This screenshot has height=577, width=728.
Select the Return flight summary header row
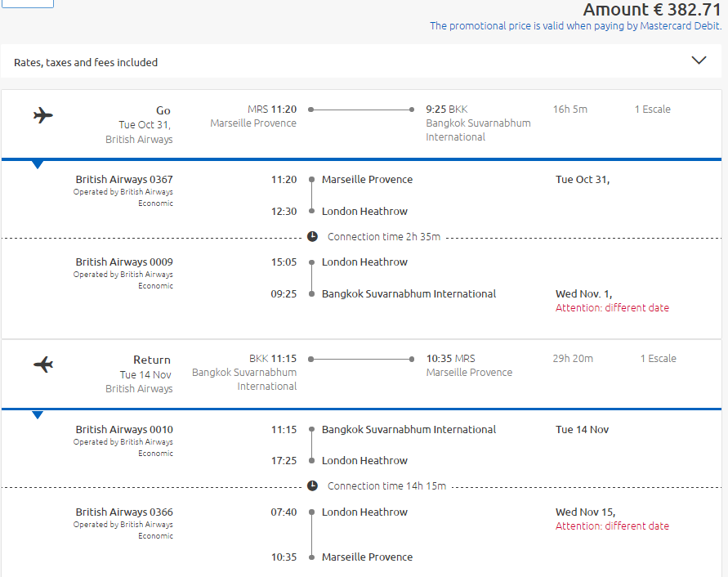tap(361, 373)
